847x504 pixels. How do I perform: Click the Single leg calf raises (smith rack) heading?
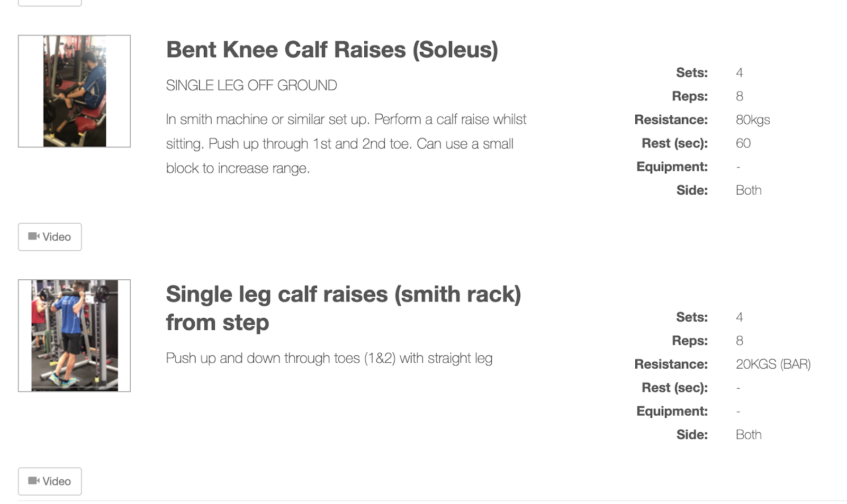pos(343,308)
